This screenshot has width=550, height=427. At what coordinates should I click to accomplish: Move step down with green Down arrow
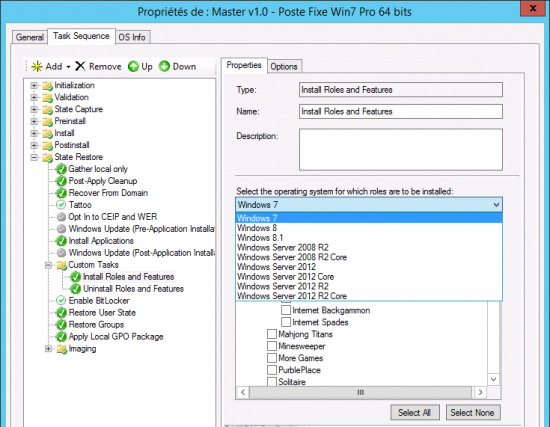point(164,66)
